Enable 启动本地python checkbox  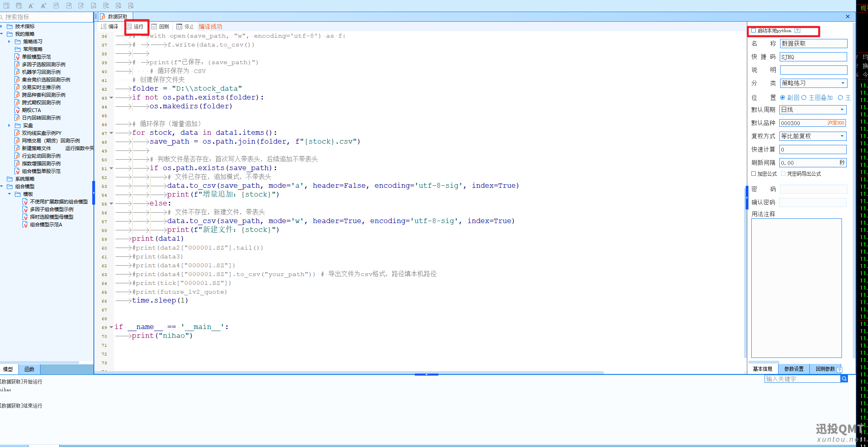pos(753,30)
